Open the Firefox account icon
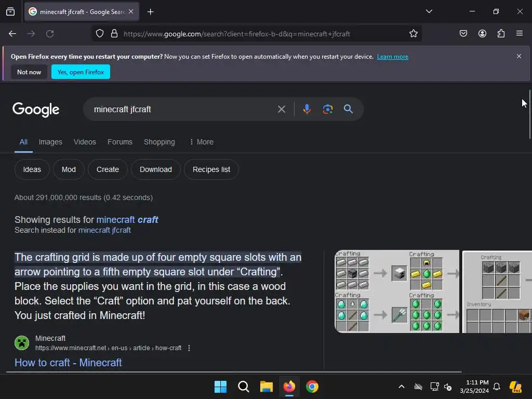The height and width of the screenshot is (399, 532). (482, 34)
